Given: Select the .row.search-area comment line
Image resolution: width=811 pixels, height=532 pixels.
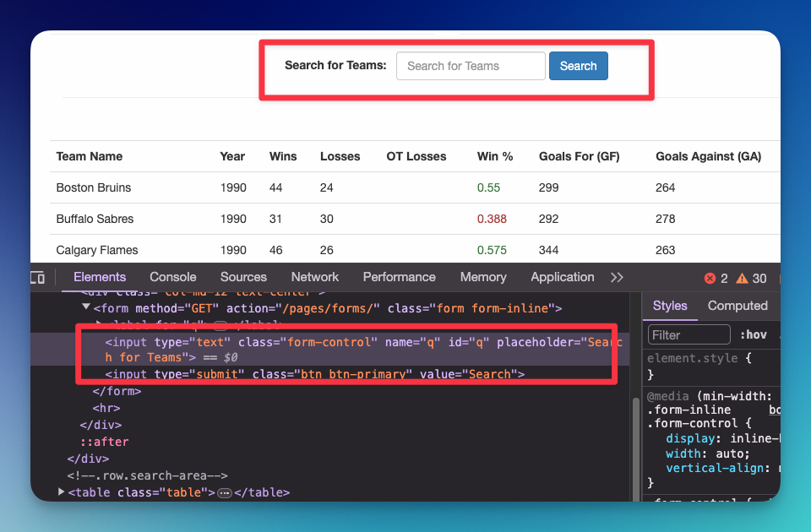Looking at the screenshot, I should (147, 475).
